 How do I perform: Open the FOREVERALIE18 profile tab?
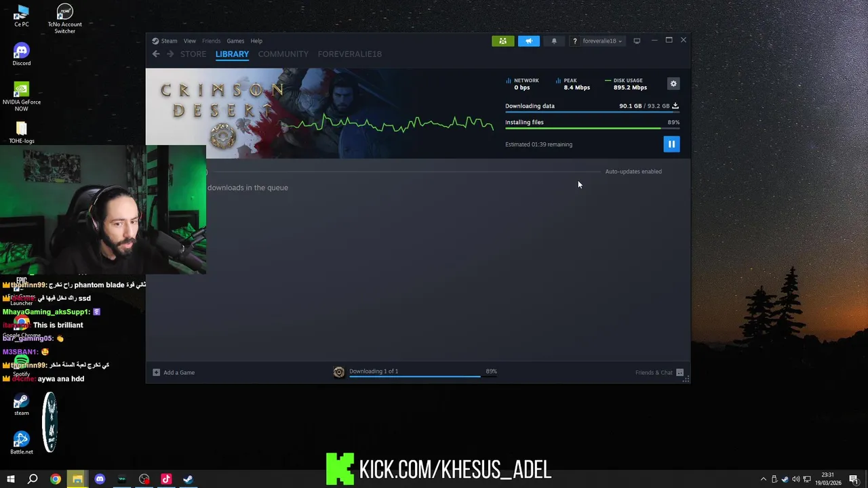point(350,54)
